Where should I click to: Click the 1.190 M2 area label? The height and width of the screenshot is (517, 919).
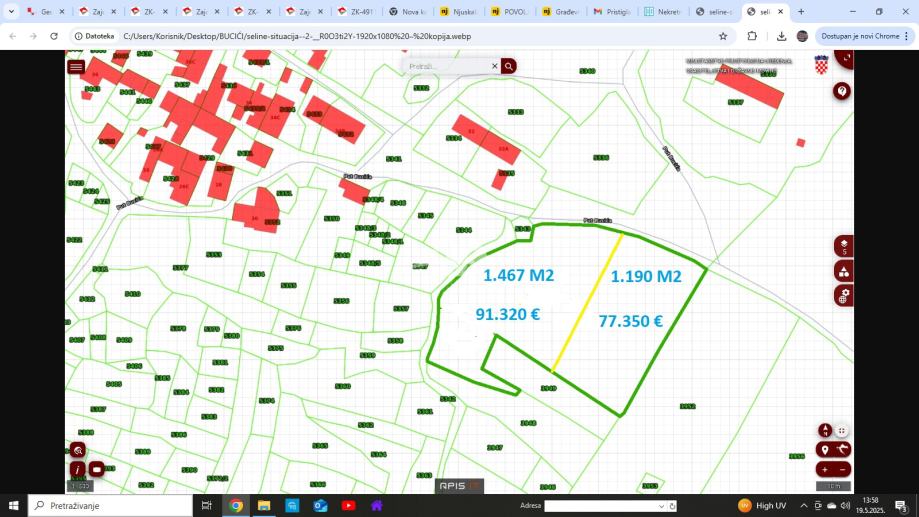pyautogui.click(x=646, y=276)
